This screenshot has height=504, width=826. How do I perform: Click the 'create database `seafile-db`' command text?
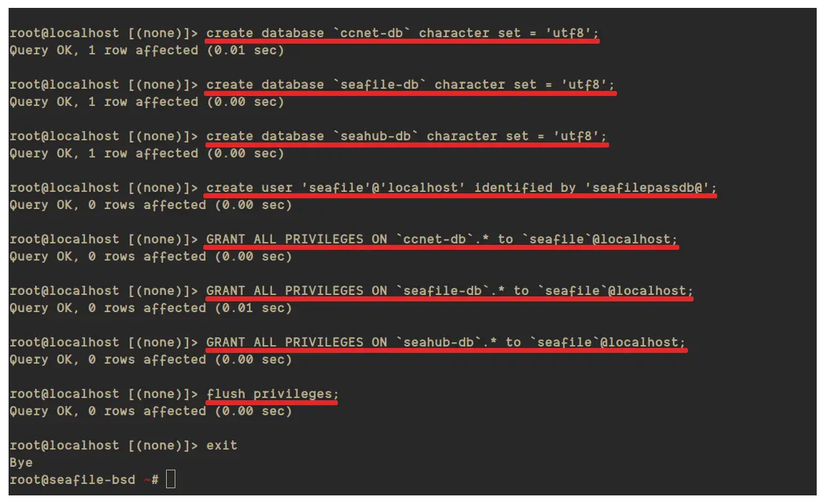[410, 84]
